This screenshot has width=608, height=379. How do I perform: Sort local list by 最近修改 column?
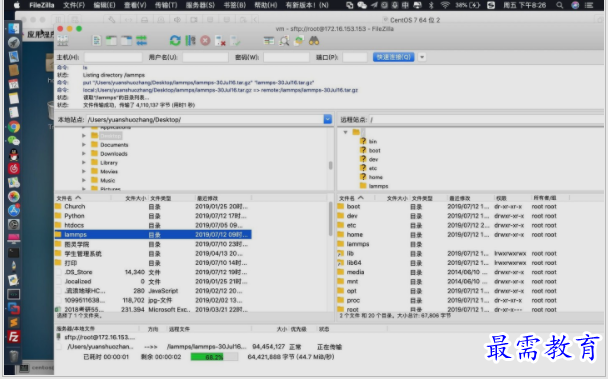(207, 198)
